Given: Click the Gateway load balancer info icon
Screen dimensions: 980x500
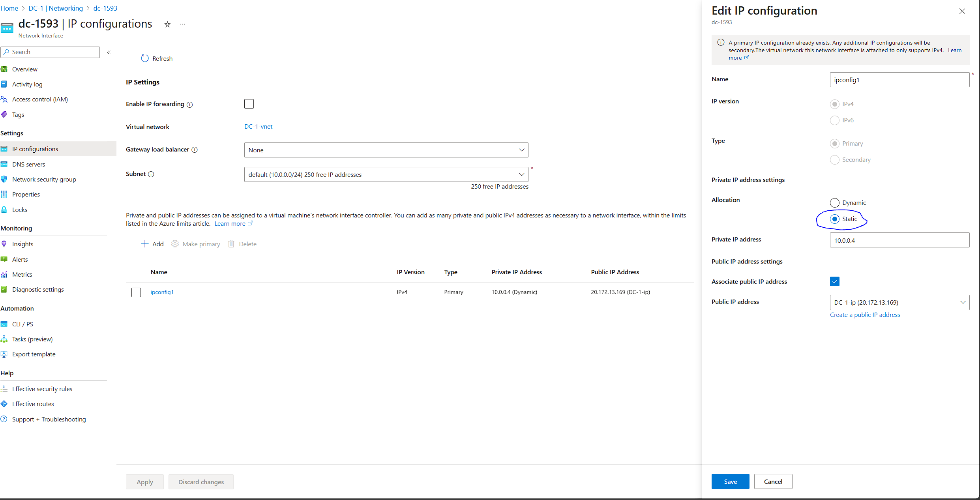Looking at the screenshot, I should point(195,150).
